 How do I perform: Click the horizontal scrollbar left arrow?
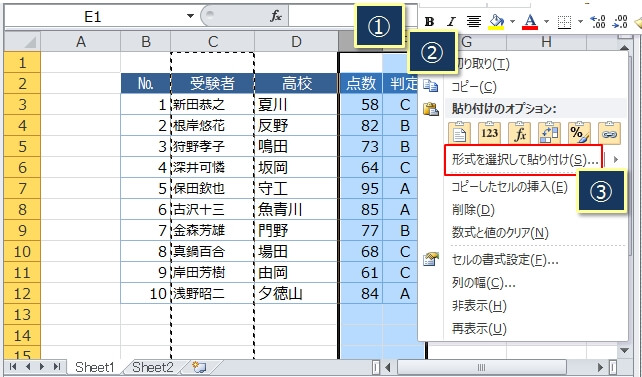[x=388, y=367]
